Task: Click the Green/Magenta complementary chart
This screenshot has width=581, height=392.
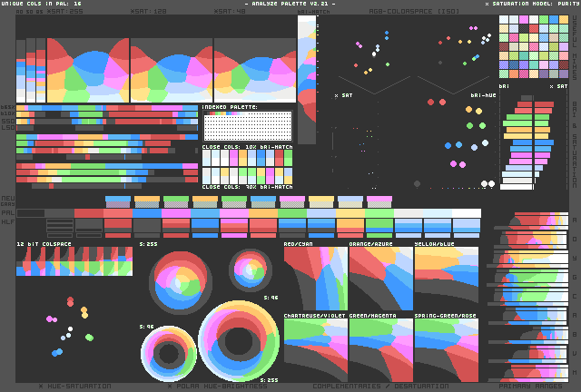Action: pyautogui.click(x=380, y=349)
